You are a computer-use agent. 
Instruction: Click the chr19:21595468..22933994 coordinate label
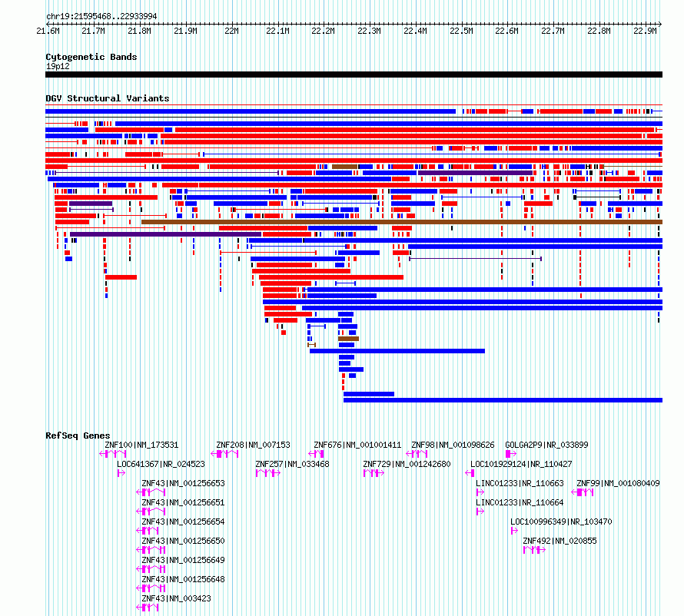[101, 16]
